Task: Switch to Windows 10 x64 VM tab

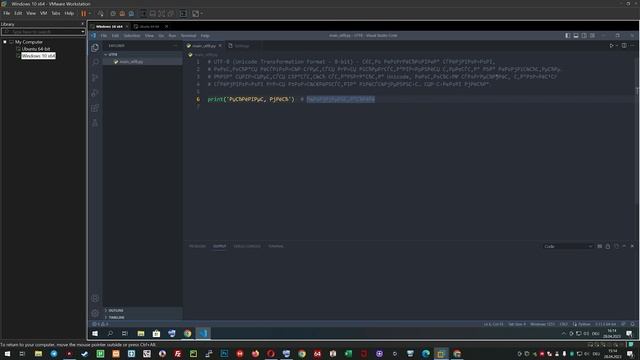Action: pyautogui.click(x=109, y=27)
